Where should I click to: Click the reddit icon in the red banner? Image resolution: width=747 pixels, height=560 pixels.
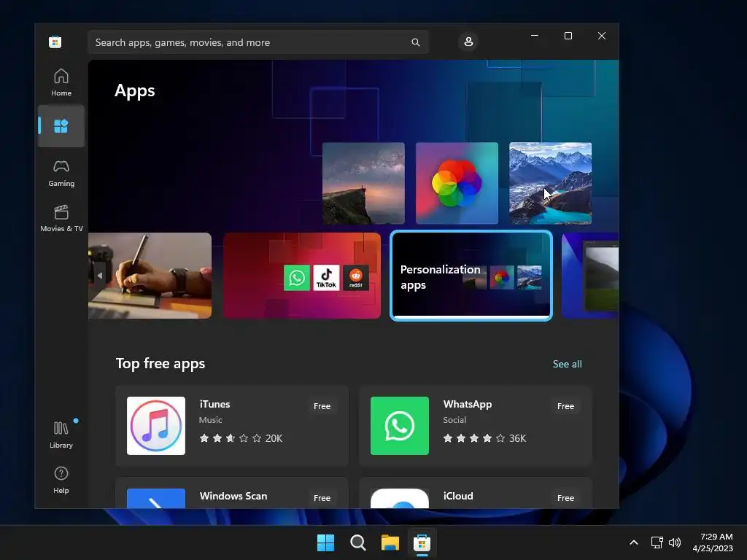pos(356,278)
